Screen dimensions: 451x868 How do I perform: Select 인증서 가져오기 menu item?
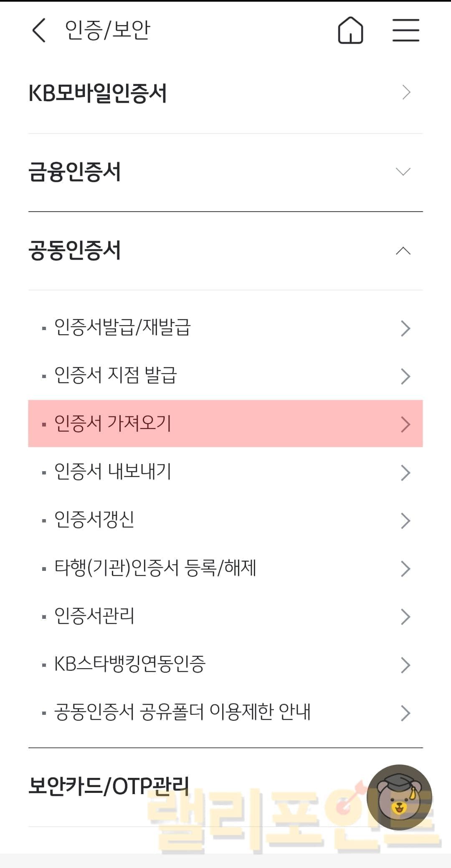(113, 424)
